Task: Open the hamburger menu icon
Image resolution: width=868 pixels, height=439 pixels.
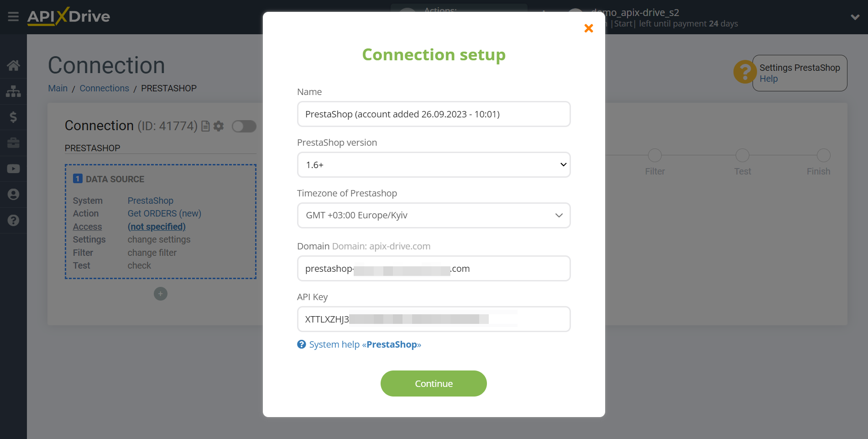Action: (13, 17)
